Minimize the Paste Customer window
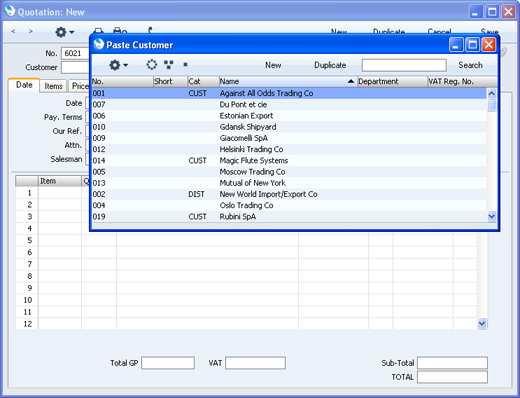520x398 pixels. point(456,45)
